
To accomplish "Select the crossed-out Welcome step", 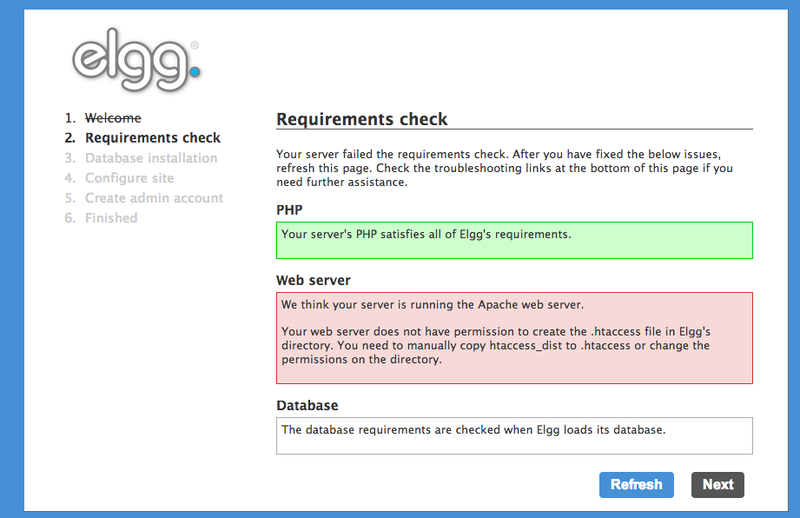I will pyautogui.click(x=113, y=118).
